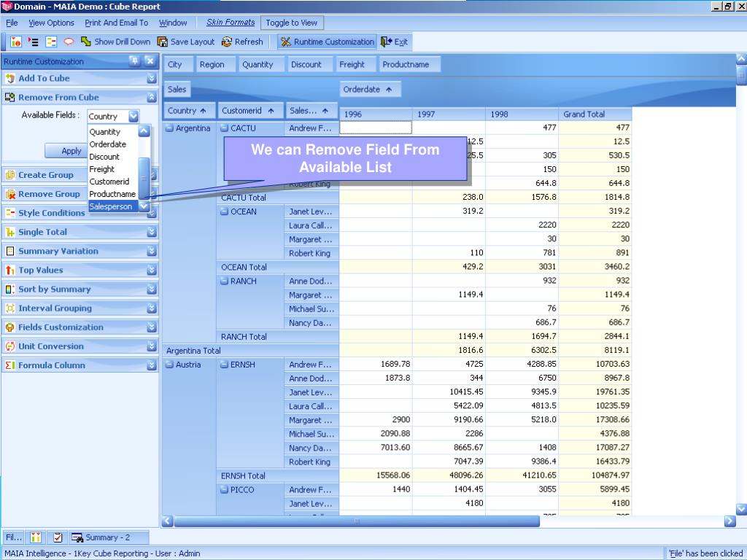Viewport: 747px width, 560px height.
Task: Click Show Drill Down toolbar button
Action: [116, 42]
